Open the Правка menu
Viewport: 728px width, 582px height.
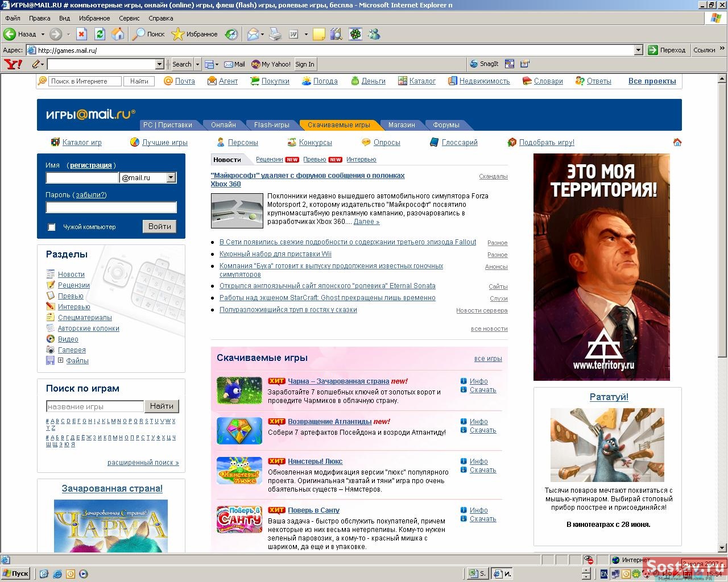(x=40, y=18)
